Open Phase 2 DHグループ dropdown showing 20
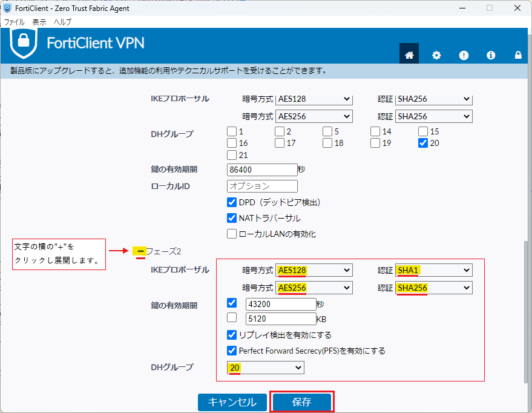 point(265,368)
